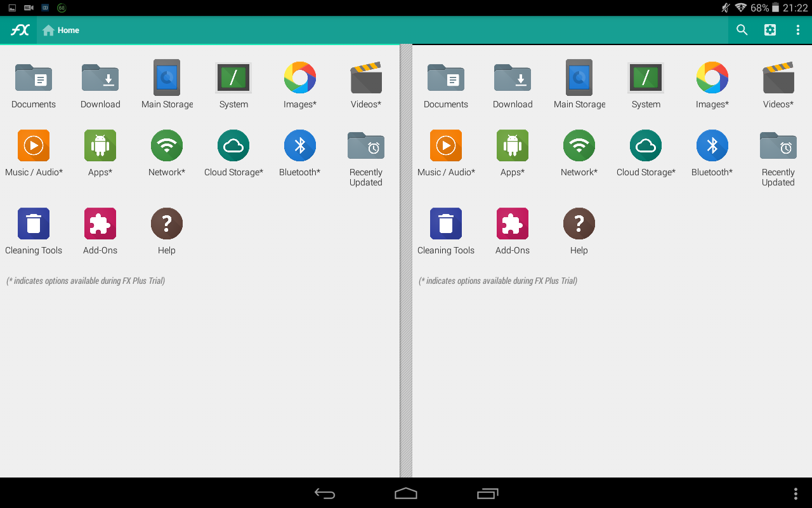The height and width of the screenshot is (508, 812).
Task: Tap the Wi-Fi status bar icon
Action: [740, 8]
